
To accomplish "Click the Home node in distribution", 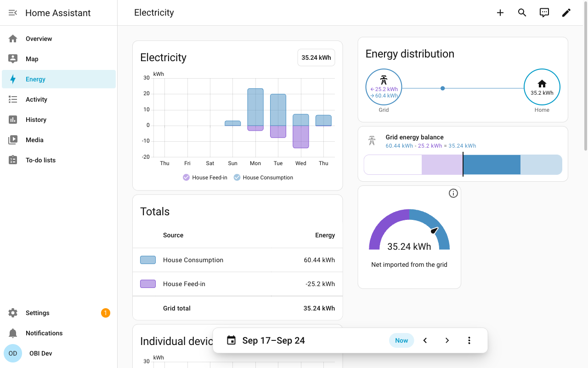I will click(542, 87).
